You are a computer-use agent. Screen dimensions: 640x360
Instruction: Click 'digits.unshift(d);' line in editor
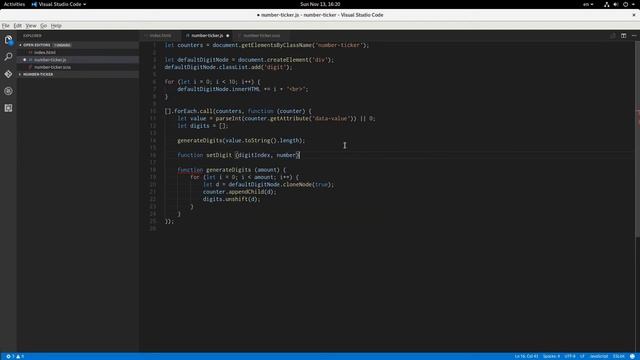tap(231, 199)
